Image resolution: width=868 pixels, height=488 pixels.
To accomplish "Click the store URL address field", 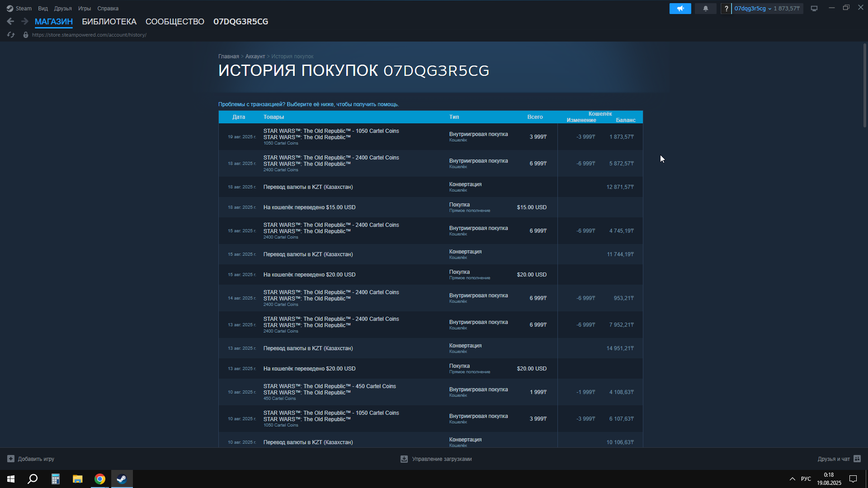I will tap(89, 35).
